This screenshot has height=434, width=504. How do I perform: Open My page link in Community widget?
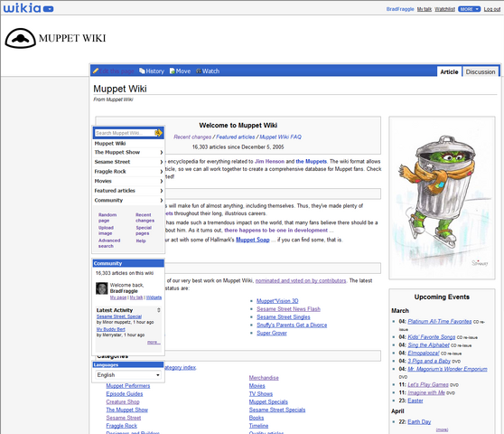coord(118,297)
